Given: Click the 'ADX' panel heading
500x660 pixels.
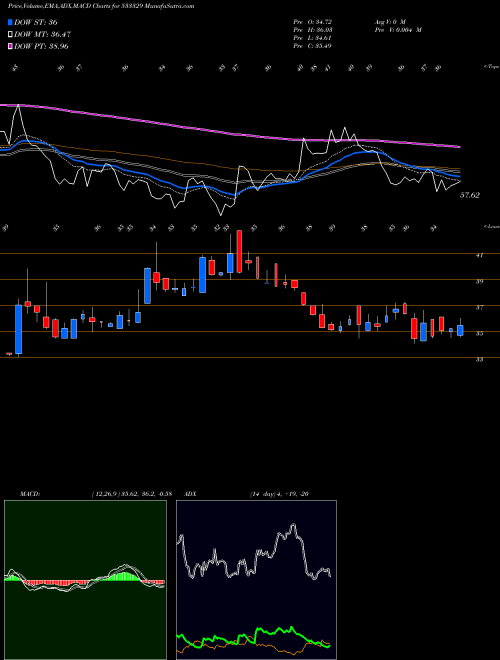Looking at the screenshot, I should tap(190, 494).
